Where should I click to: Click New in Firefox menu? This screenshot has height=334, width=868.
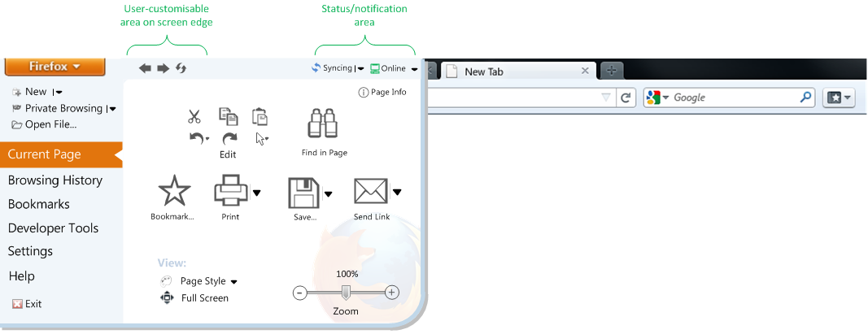coord(30,92)
